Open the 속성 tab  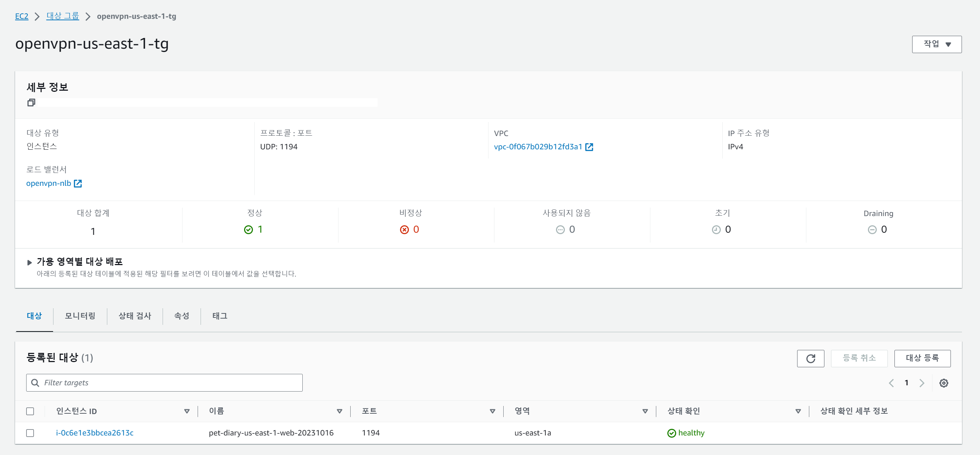click(x=181, y=316)
